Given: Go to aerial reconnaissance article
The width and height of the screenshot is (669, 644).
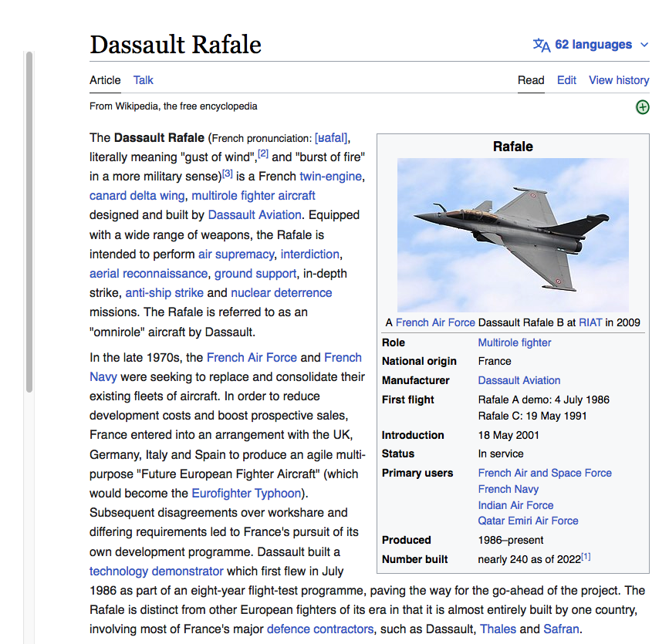Looking at the screenshot, I should 148,273.
